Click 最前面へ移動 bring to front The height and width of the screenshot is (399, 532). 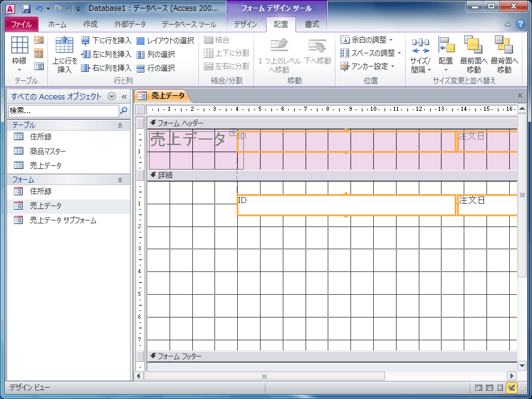point(474,55)
